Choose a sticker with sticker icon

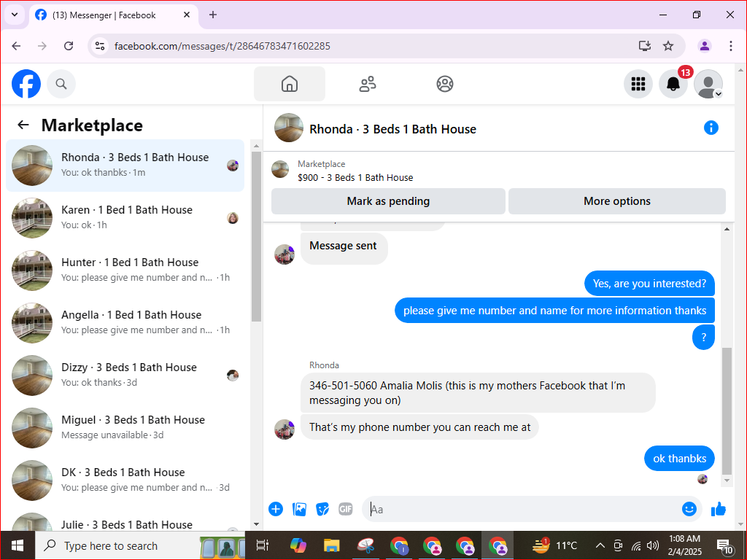[x=322, y=509]
